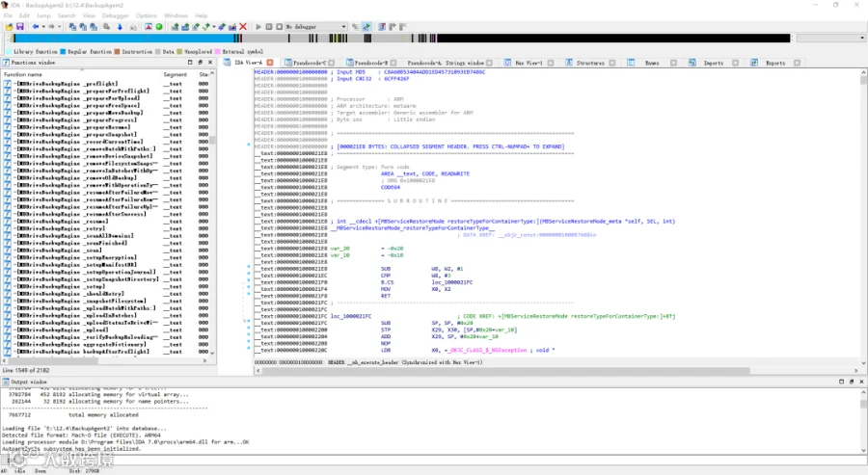Screen dimensions: 868x475
Task: Click the Library function legend color swatch
Action: point(9,51)
